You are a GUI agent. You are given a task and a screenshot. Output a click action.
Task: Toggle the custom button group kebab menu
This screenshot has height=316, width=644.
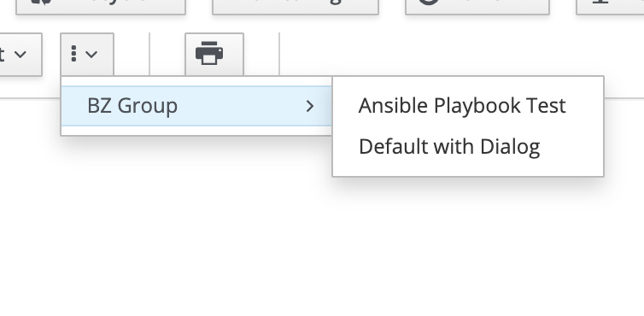pos(87,55)
